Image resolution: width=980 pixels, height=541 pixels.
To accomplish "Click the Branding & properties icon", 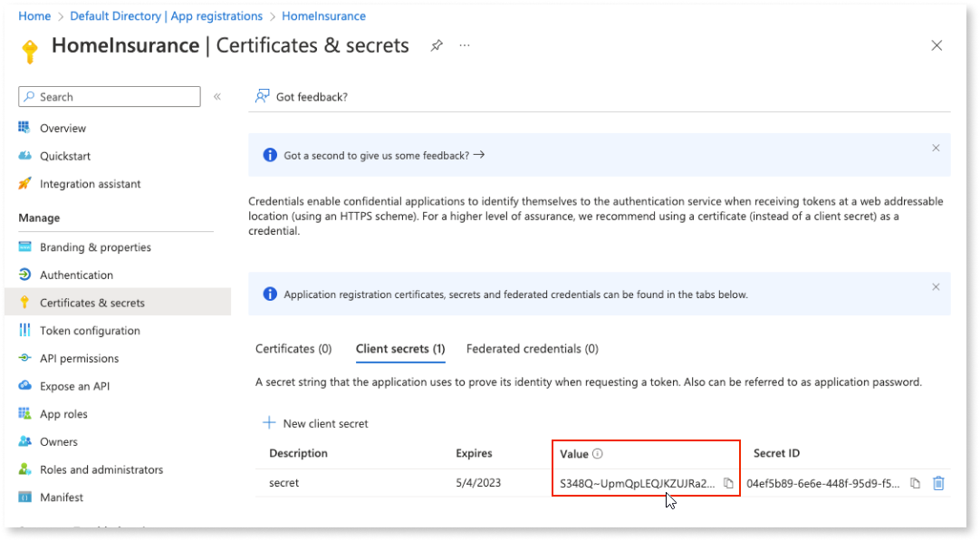I will [x=24, y=246].
